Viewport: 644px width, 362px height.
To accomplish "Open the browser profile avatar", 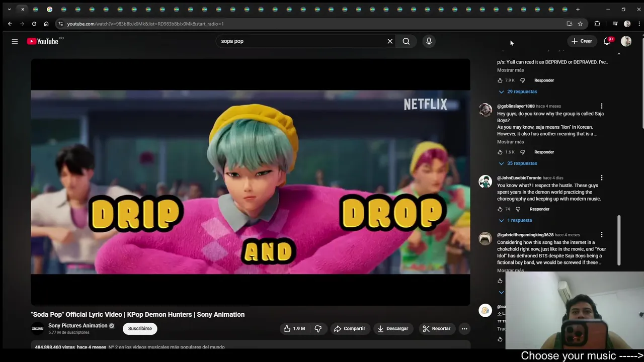I will pyautogui.click(x=627, y=24).
